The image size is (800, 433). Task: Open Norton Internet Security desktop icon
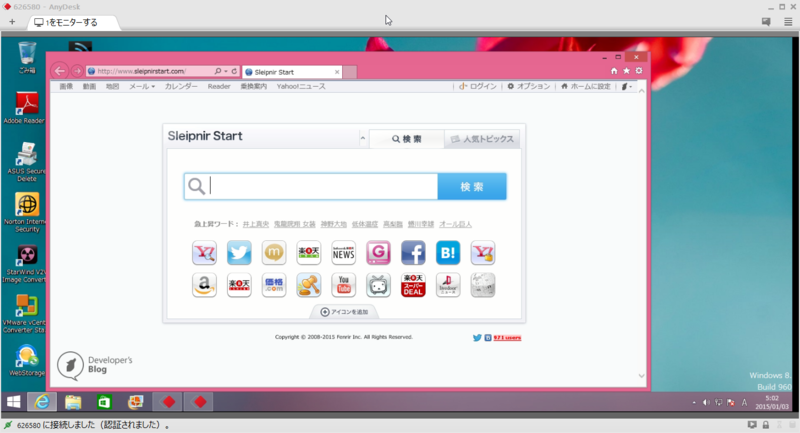tap(26, 213)
